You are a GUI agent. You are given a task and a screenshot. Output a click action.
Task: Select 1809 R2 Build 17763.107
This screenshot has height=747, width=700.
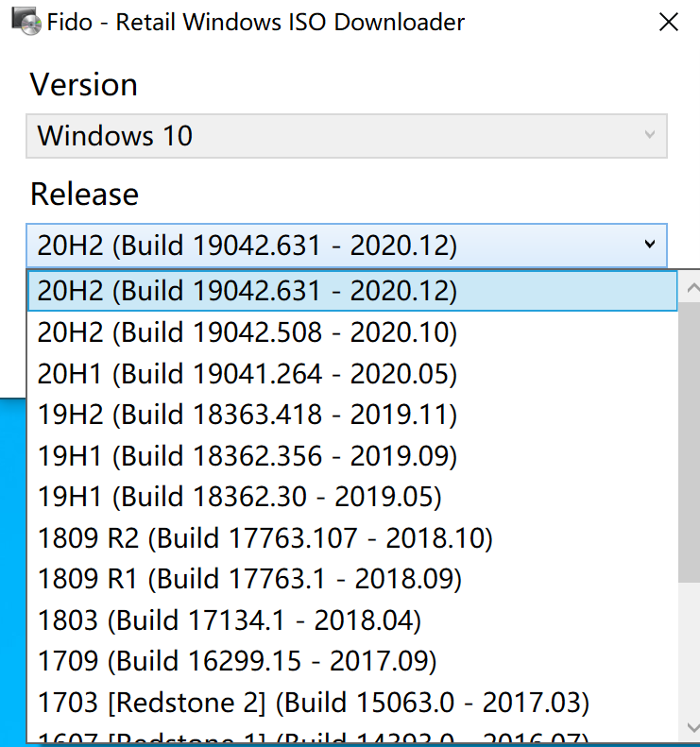click(x=352, y=538)
